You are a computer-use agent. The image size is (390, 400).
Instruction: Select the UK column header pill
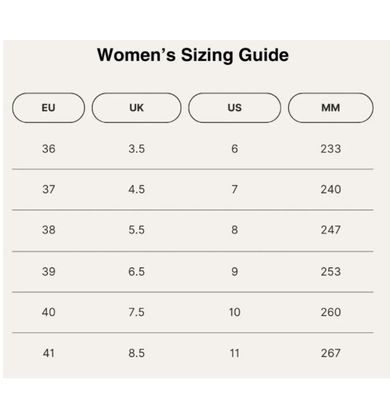pos(136,108)
